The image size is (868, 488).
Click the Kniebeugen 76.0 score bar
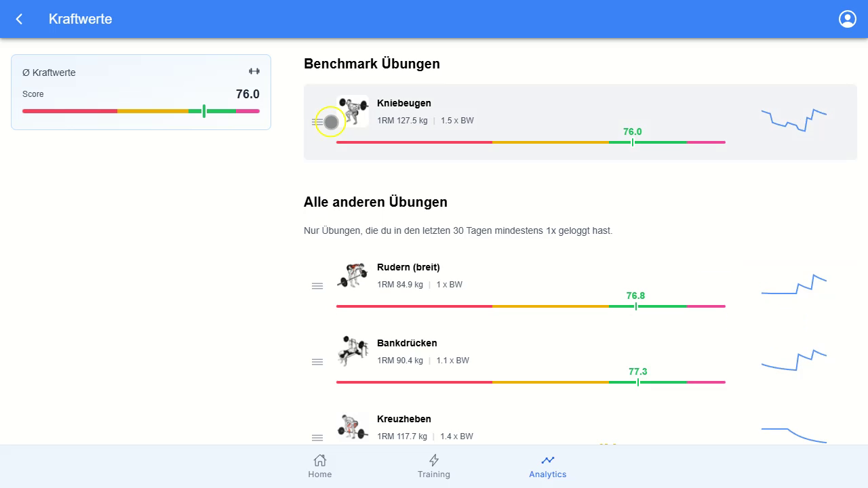(x=531, y=142)
